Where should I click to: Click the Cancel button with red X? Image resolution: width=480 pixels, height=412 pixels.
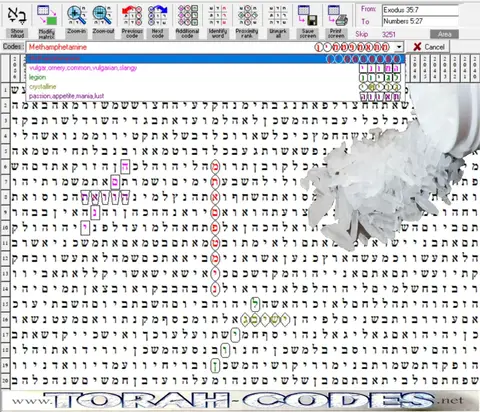429,47
